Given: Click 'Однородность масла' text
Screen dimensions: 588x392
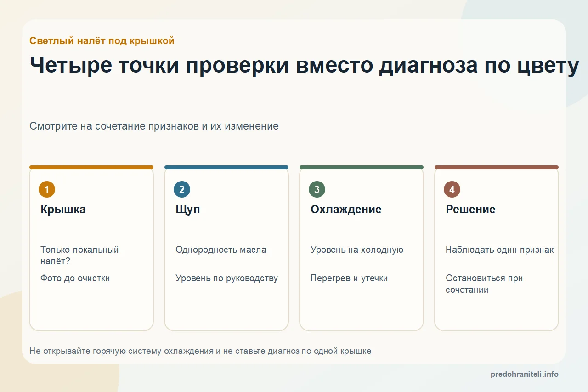Looking at the screenshot, I should (x=221, y=250).
